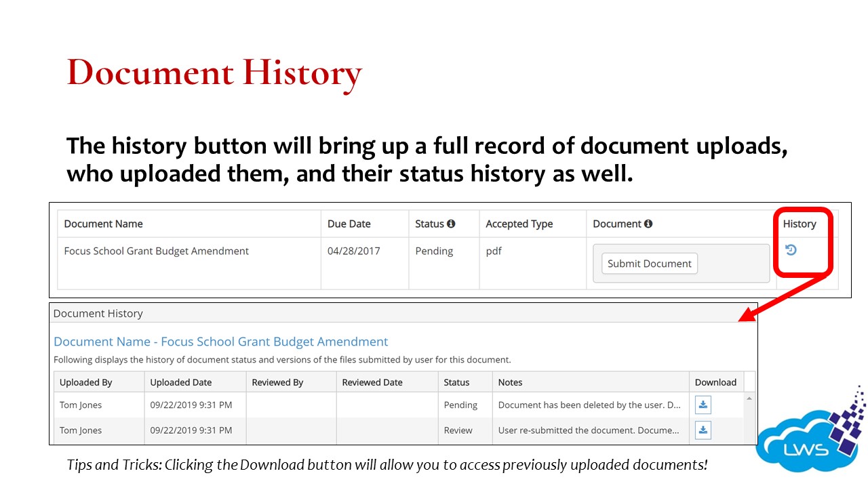
Task: Select the Notes column header
Action: pyautogui.click(x=510, y=382)
